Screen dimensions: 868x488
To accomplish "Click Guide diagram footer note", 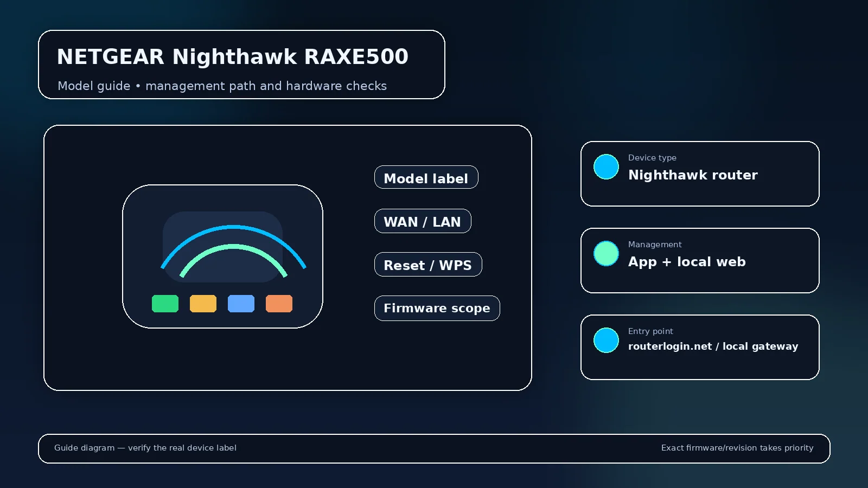I will tap(145, 448).
